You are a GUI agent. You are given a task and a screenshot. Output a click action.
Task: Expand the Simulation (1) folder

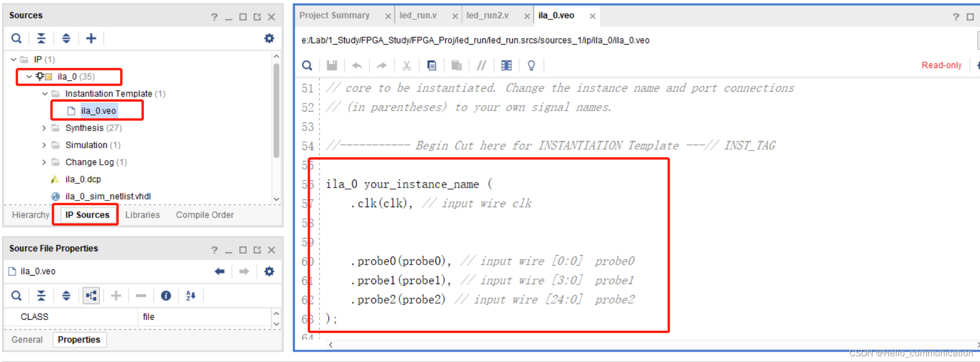(44, 145)
